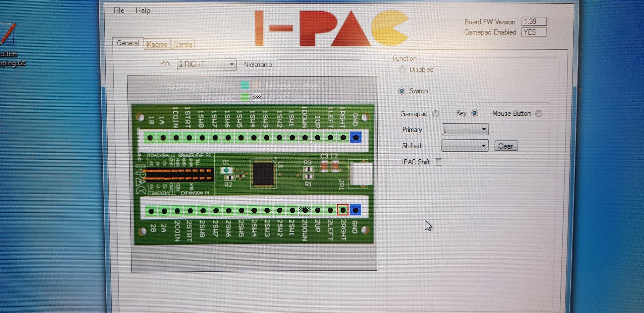This screenshot has height=313, width=644.
Task: Select the 2B pin on the board
Action: coord(152,211)
